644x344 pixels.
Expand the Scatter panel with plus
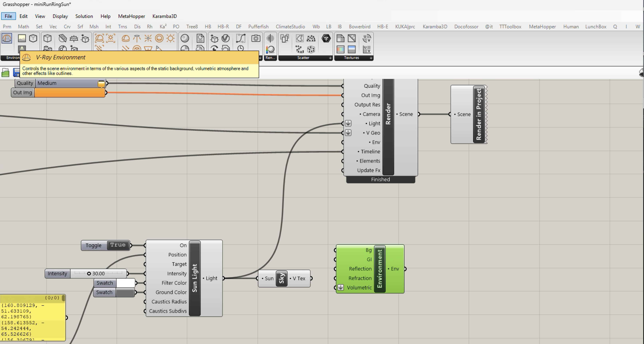coord(330,58)
